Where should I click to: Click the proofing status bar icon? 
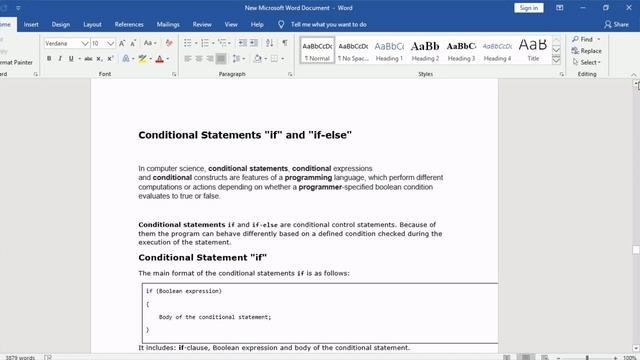click(48, 357)
